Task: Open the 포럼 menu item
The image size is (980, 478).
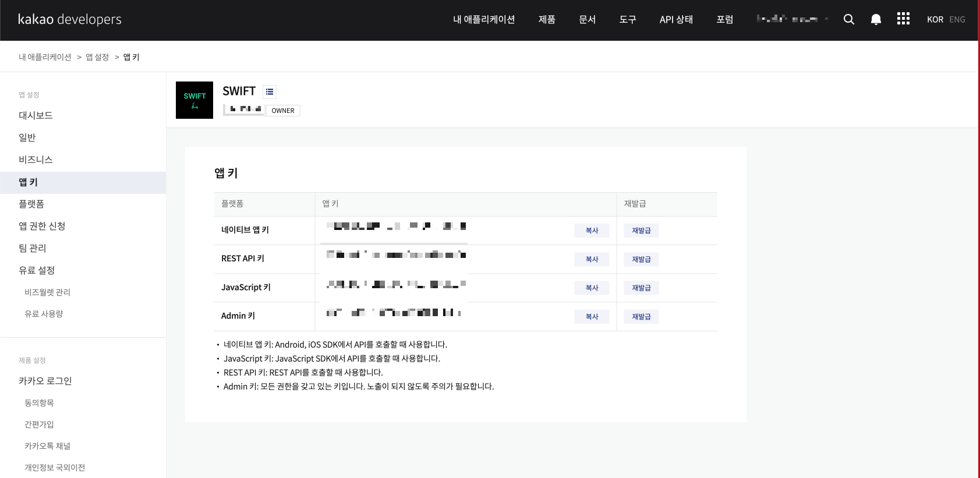Action: [x=725, y=19]
